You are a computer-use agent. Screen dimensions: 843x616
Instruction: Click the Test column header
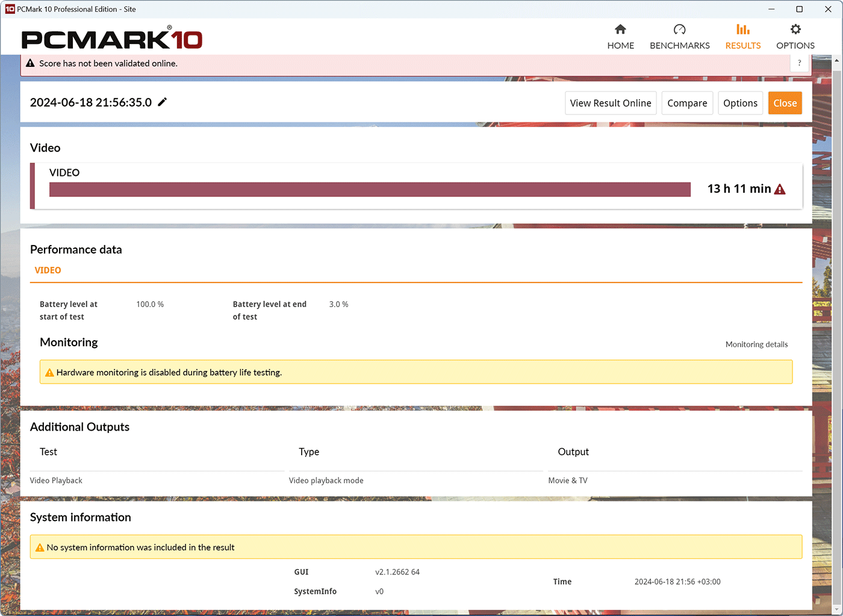tap(48, 452)
